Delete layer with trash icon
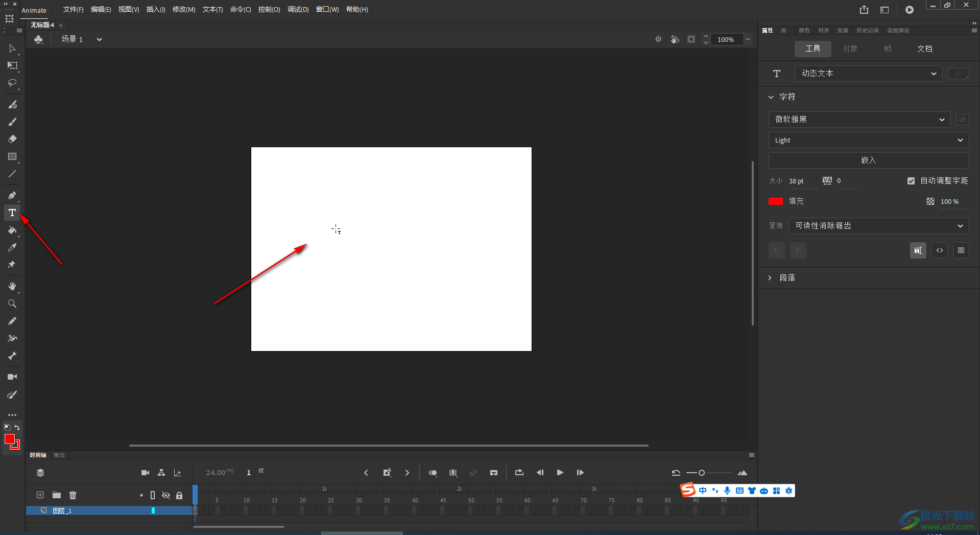The height and width of the screenshot is (535, 980). coord(73,495)
